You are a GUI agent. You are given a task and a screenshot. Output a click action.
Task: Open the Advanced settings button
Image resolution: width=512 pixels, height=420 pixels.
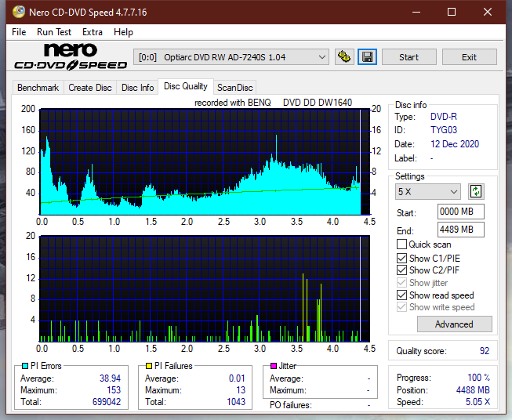point(454,324)
